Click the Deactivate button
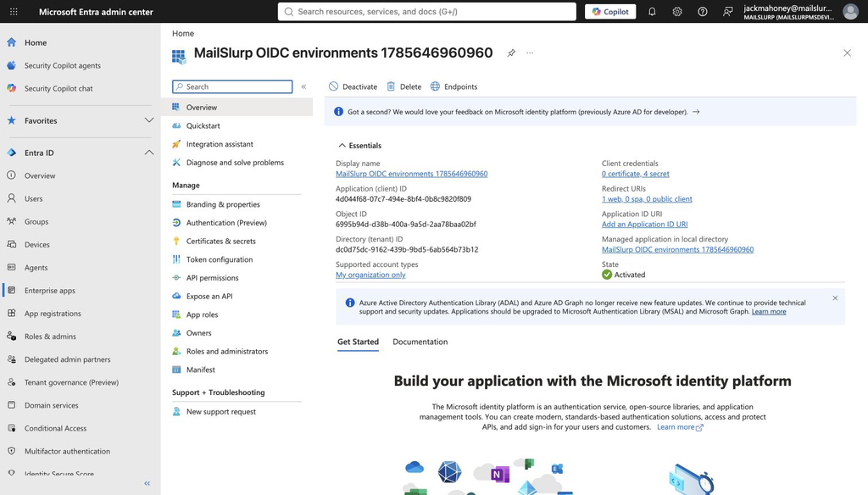Viewport: 868px width, 495px height. click(353, 86)
